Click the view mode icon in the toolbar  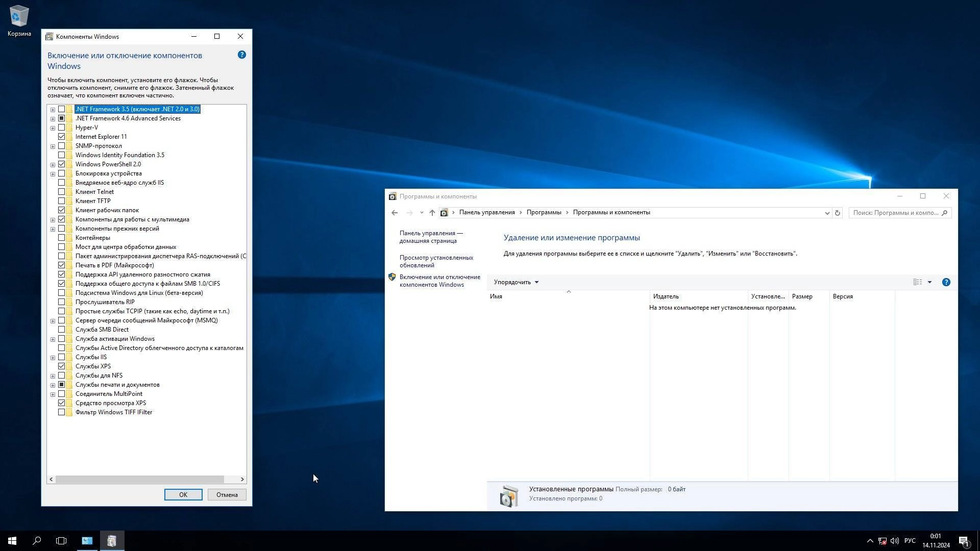917,282
